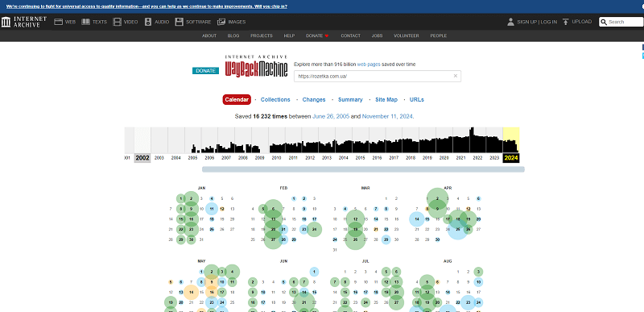Click the red Donate heart icon
644x312 pixels.
(327, 35)
